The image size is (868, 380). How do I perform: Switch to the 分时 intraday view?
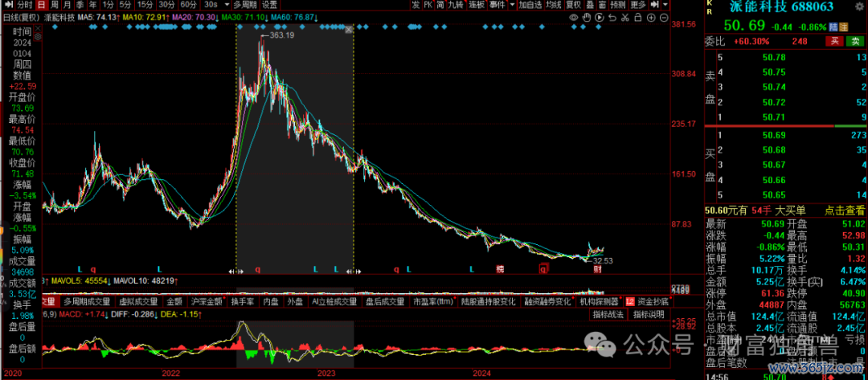(x=25, y=5)
